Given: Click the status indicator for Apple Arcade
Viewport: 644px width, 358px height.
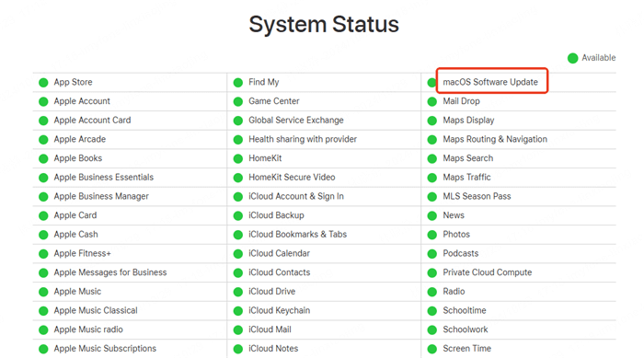Looking at the screenshot, I should (43, 140).
